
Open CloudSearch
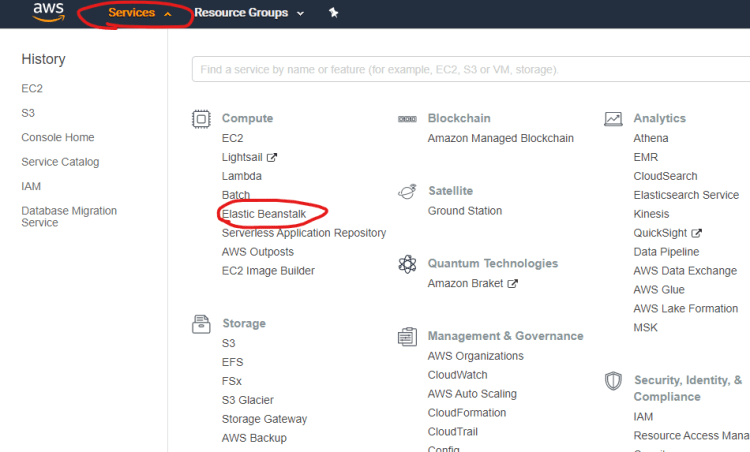[665, 176]
